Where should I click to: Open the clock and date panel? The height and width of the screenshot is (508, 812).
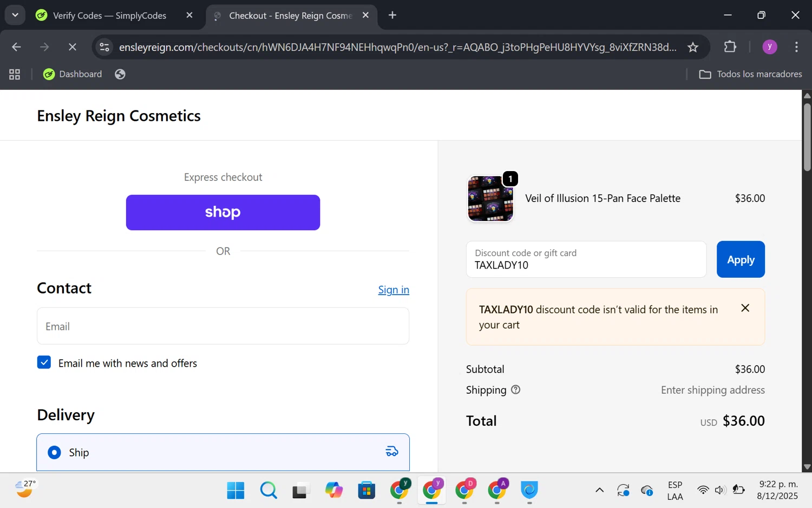click(x=778, y=490)
